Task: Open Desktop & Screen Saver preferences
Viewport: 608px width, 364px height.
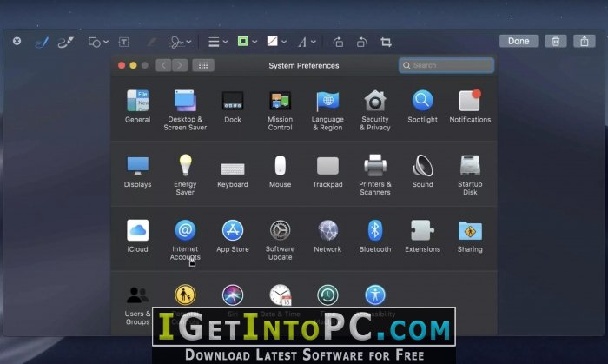Action: coord(185,110)
